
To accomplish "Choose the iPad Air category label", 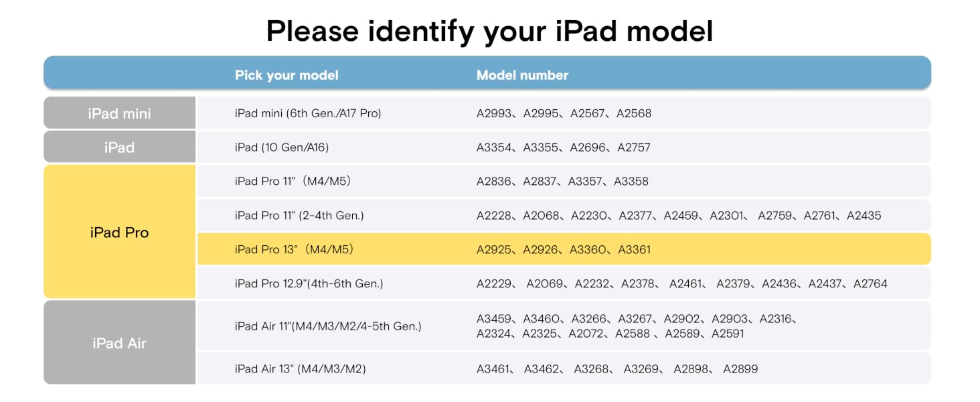I will [119, 343].
